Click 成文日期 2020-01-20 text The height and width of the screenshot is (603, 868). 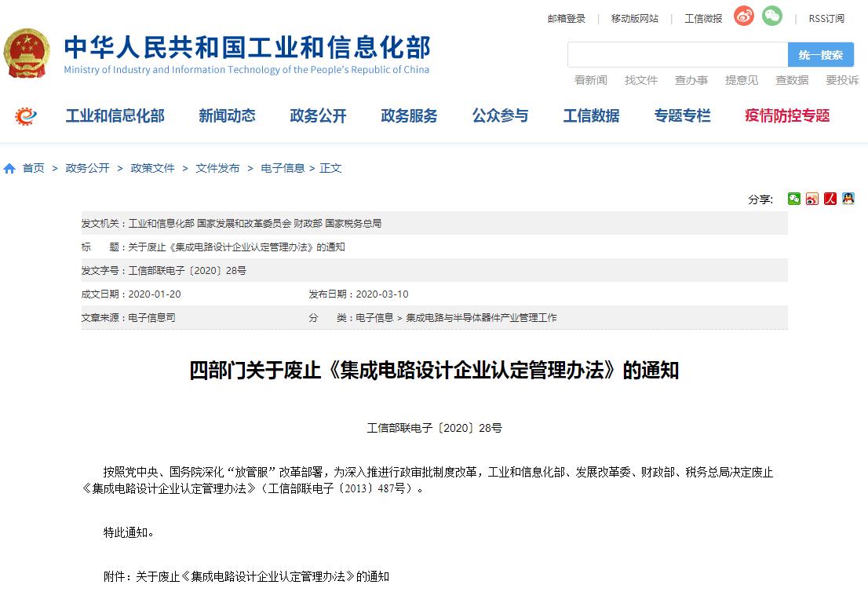(x=131, y=294)
